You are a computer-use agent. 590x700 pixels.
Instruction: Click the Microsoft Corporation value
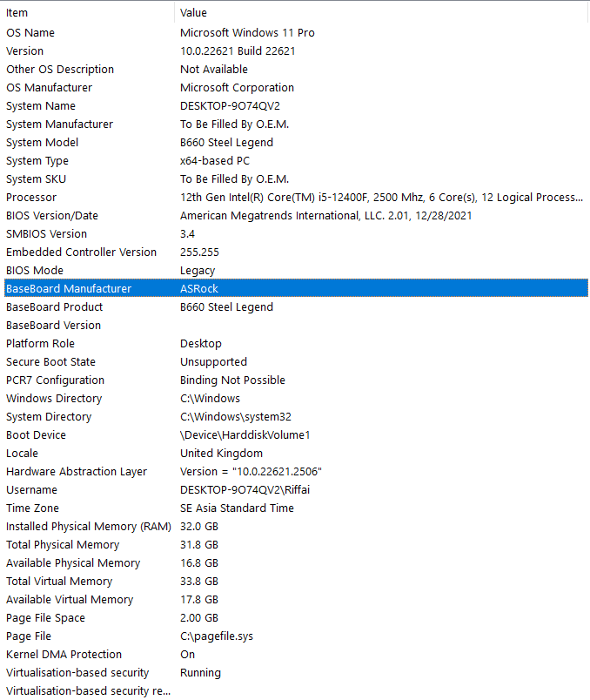(x=237, y=87)
